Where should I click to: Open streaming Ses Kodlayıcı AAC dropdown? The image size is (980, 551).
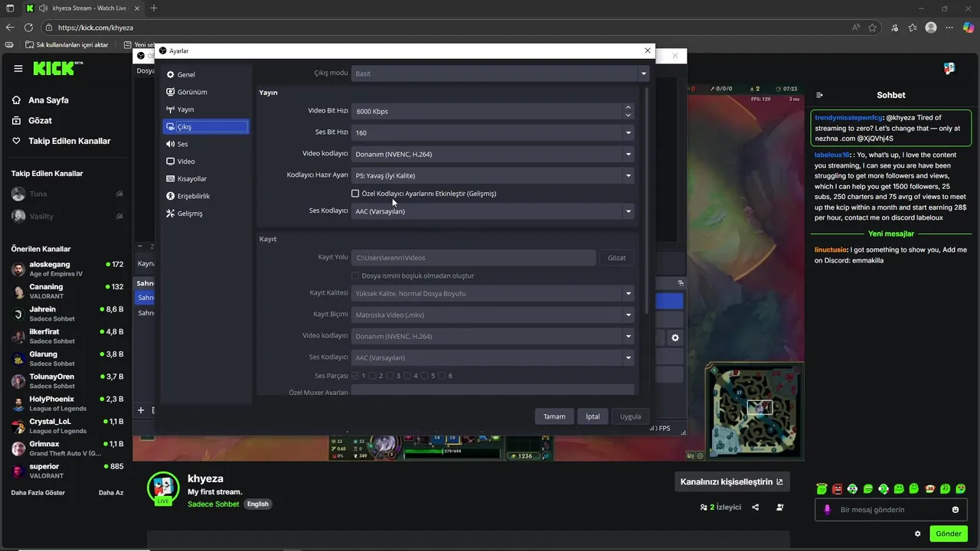492,211
